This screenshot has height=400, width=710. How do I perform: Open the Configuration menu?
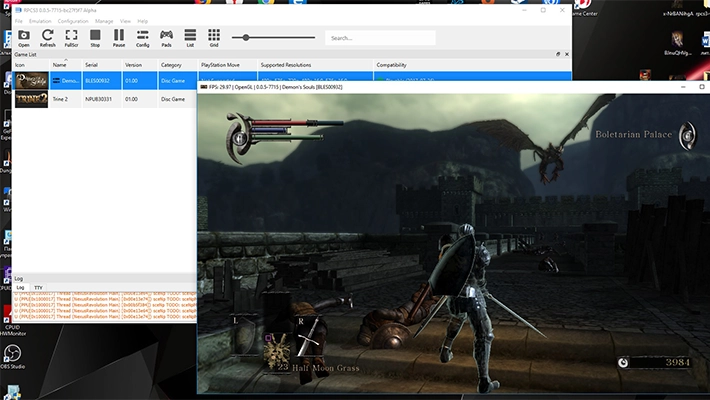(x=73, y=21)
